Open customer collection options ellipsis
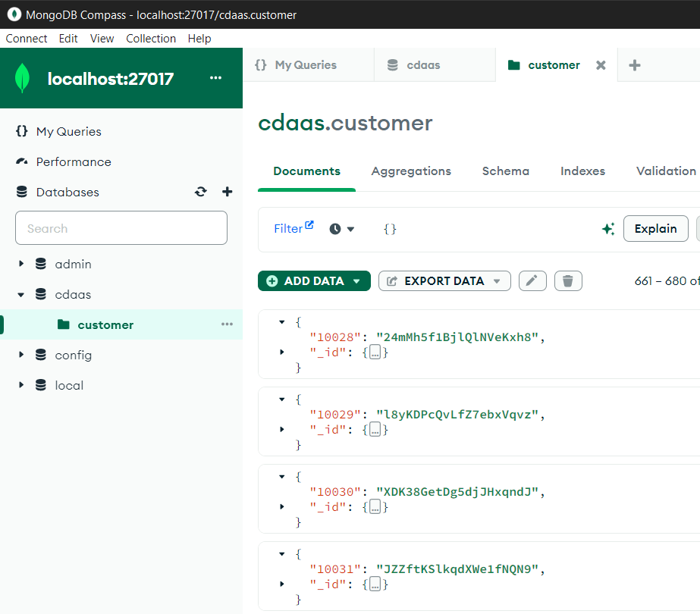The width and height of the screenshot is (700, 614). (x=227, y=324)
